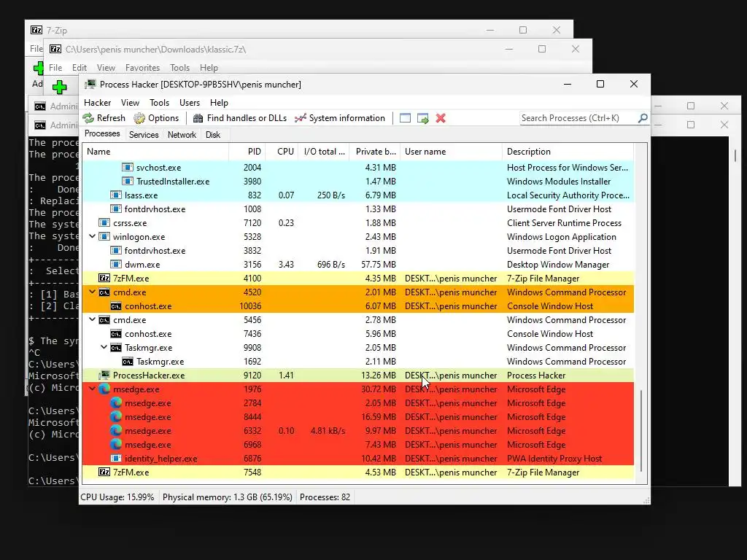Click the search magnifier icon
The width and height of the screenshot is (747, 560).
coord(643,117)
